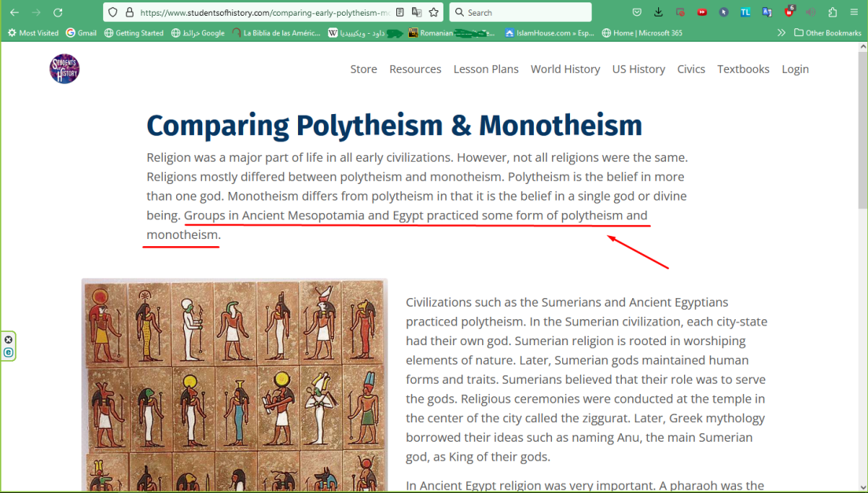Click the page vertical scrollbar thumb

tap(863, 131)
